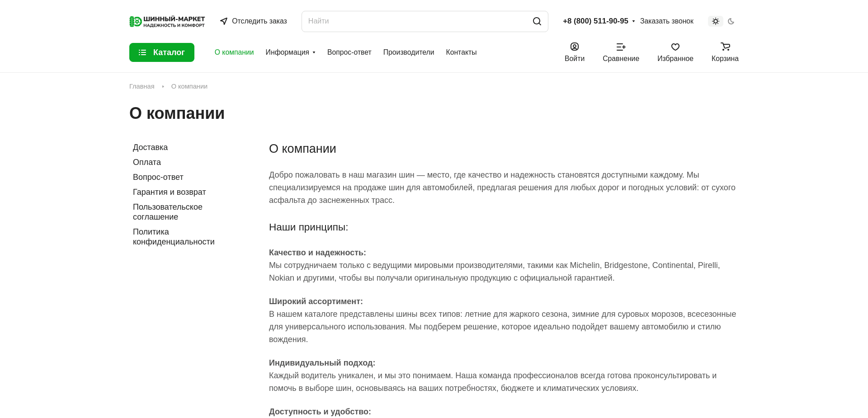Select Контакты in the navigation menu

[x=461, y=52]
